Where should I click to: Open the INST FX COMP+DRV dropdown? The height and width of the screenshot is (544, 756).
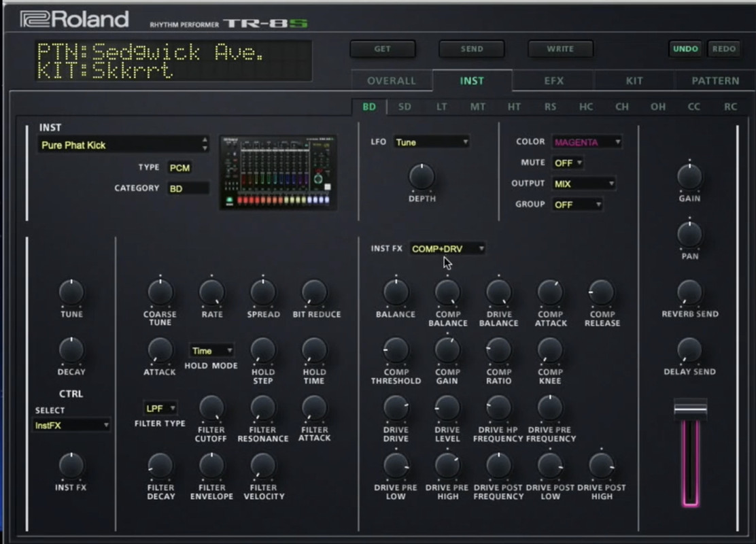447,248
